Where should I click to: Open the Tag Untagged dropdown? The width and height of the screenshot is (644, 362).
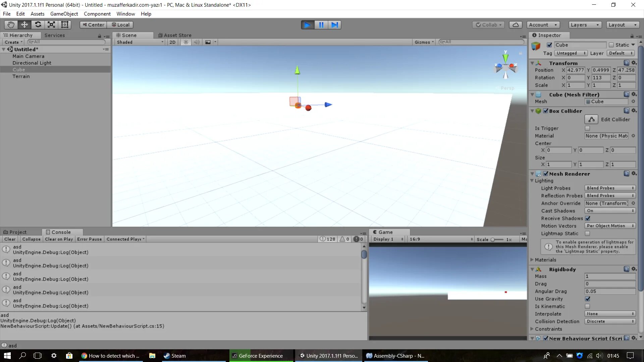tap(571, 53)
